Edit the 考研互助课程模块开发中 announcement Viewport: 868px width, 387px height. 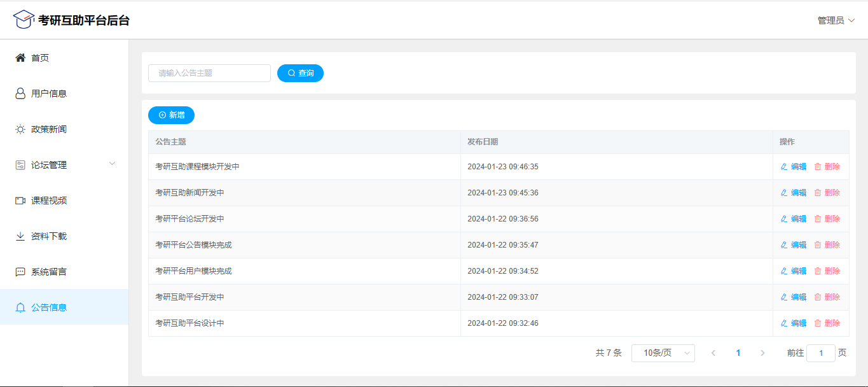[794, 167]
